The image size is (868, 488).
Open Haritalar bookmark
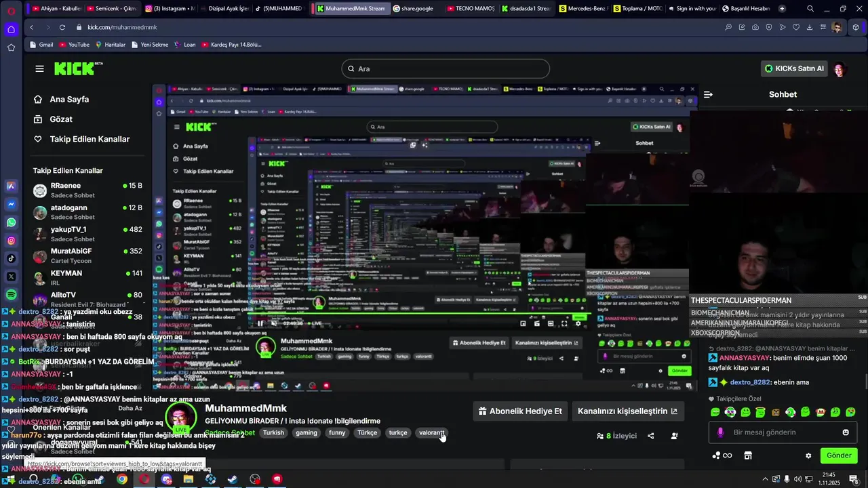click(x=111, y=45)
